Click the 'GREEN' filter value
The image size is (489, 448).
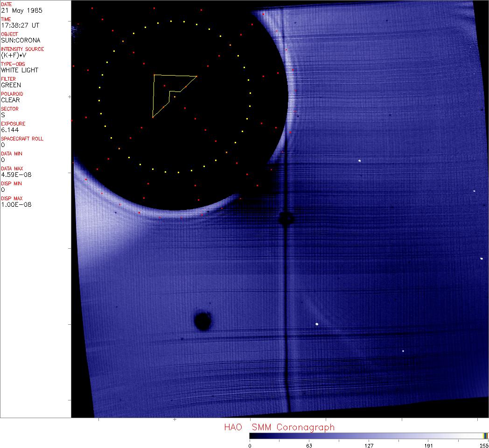11,85
